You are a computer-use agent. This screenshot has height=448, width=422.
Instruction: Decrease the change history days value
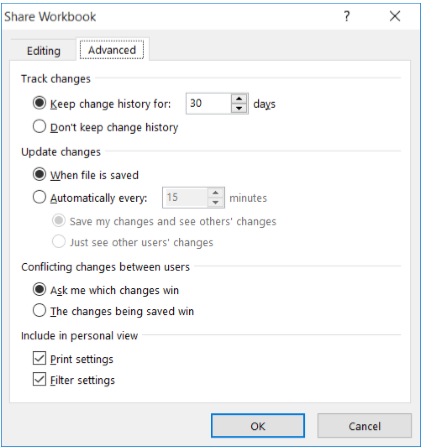239,108
